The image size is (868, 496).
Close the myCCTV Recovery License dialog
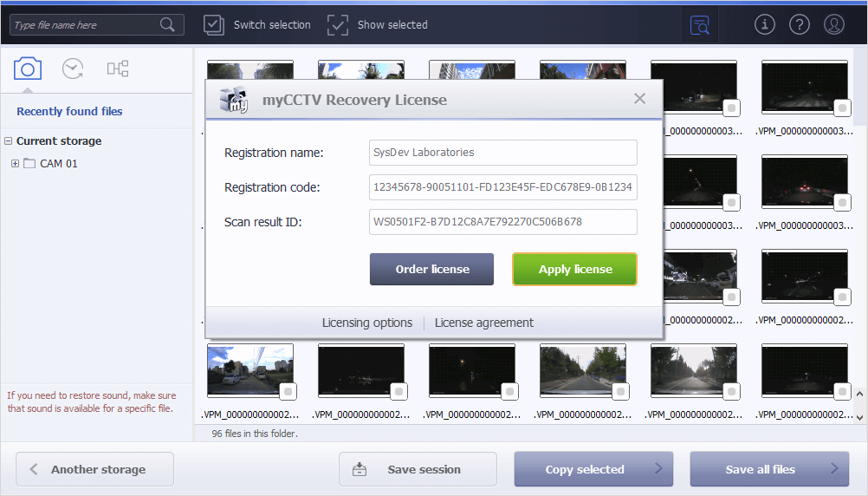coord(640,99)
